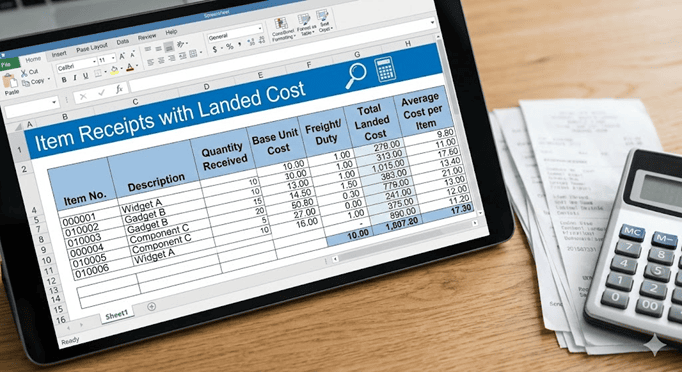Expand the Fill Color arrow
The width and height of the screenshot is (682, 372).
pos(122,68)
